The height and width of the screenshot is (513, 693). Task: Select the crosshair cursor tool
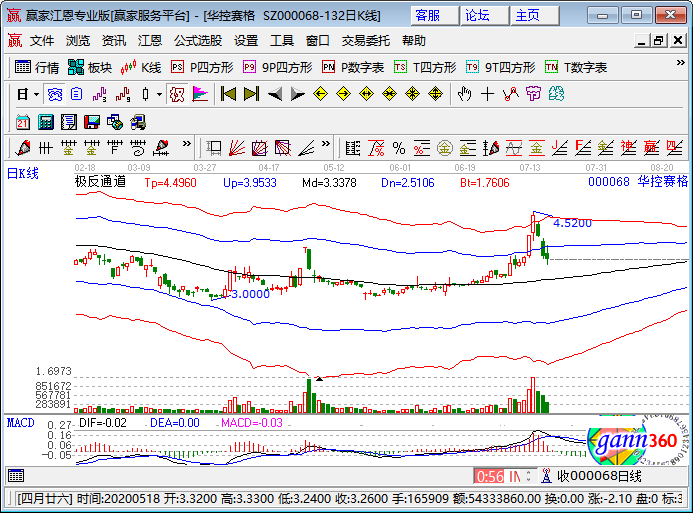tap(487, 94)
